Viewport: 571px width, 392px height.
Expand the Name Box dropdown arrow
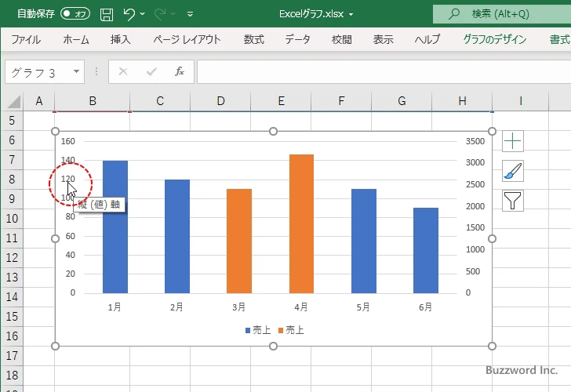click(x=77, y=71)
